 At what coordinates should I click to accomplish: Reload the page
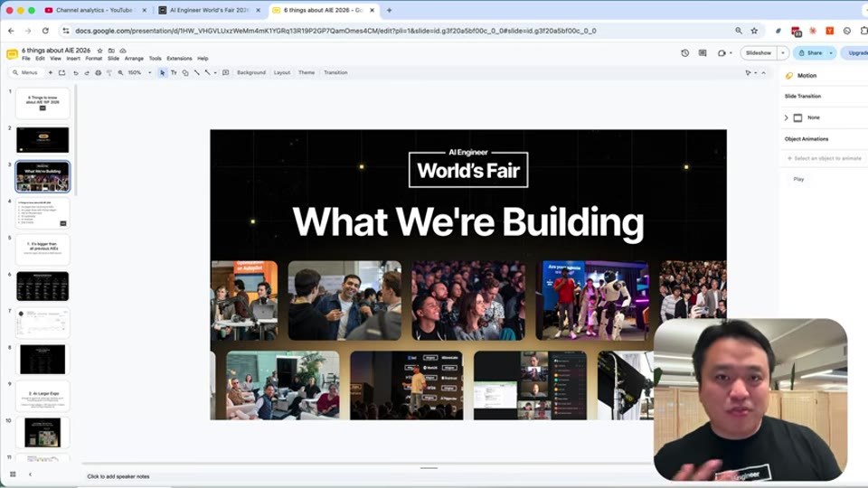(45, 31)
